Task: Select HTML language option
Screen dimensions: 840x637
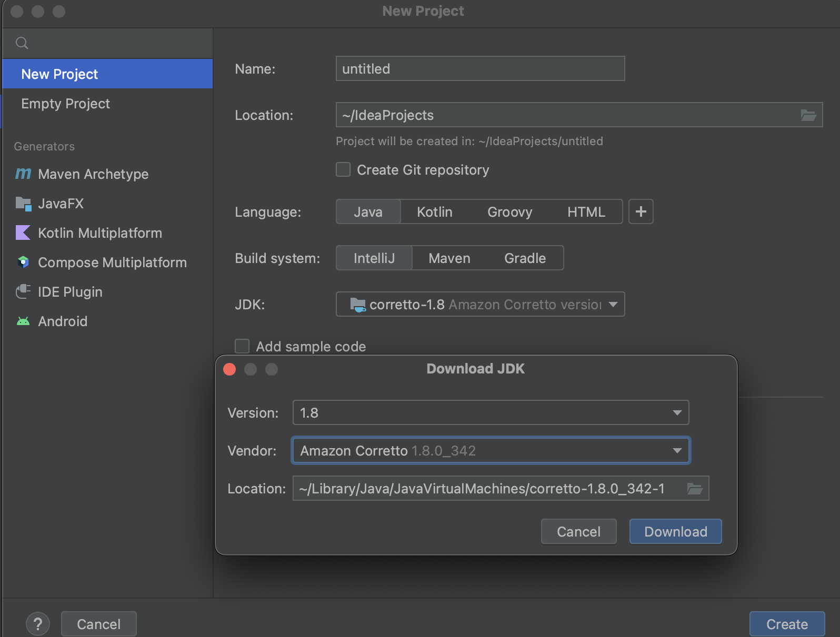Action: pos(586,211)
